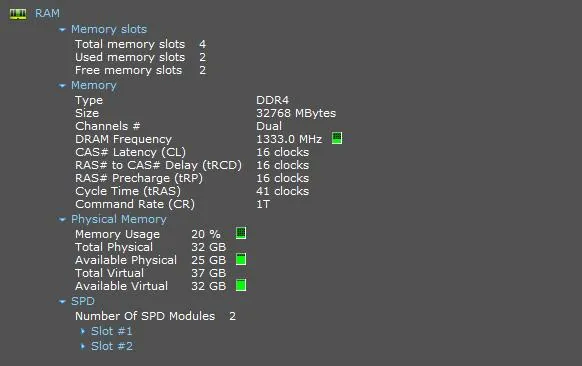Click the Slot #2 label

click(111, 346)
